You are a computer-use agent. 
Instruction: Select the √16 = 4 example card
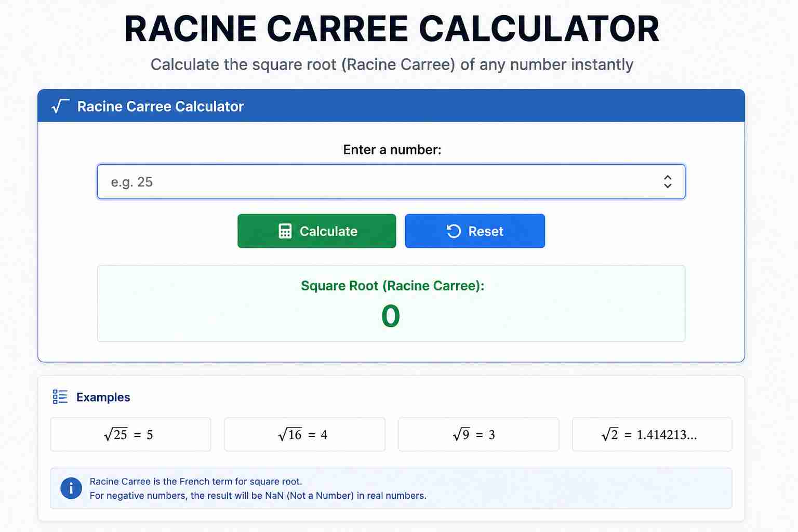point(304,434)
